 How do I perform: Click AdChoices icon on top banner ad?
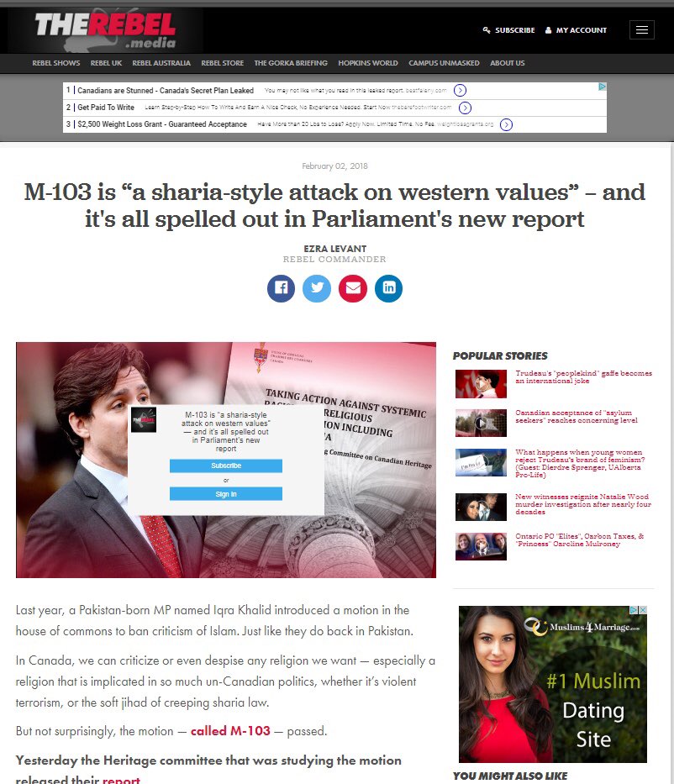602,87
